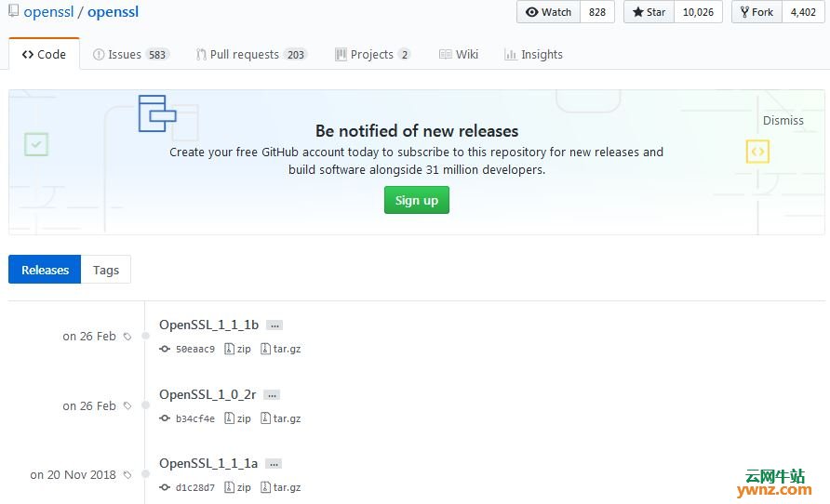Click the 'on 20 Nov 2018' date text

pyautogui.click(x=74, y=475)
